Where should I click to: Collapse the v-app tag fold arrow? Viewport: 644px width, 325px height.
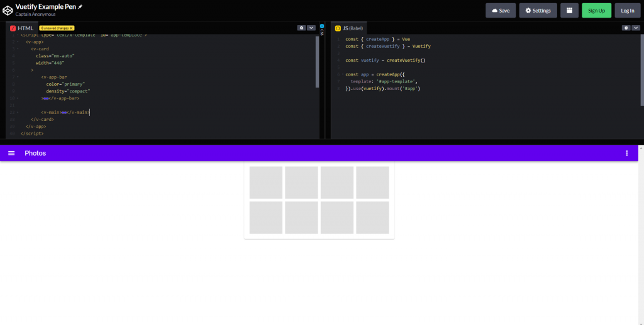click(18, 42)
